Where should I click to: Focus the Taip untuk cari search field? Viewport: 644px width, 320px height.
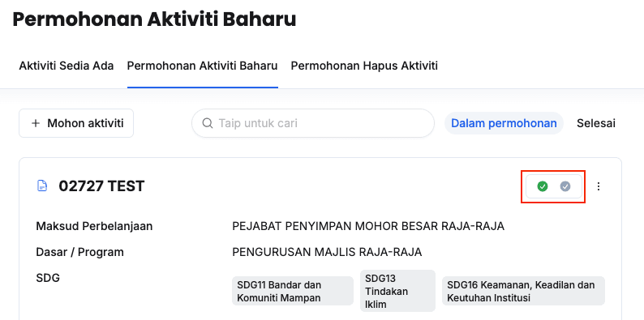(313, 123)
